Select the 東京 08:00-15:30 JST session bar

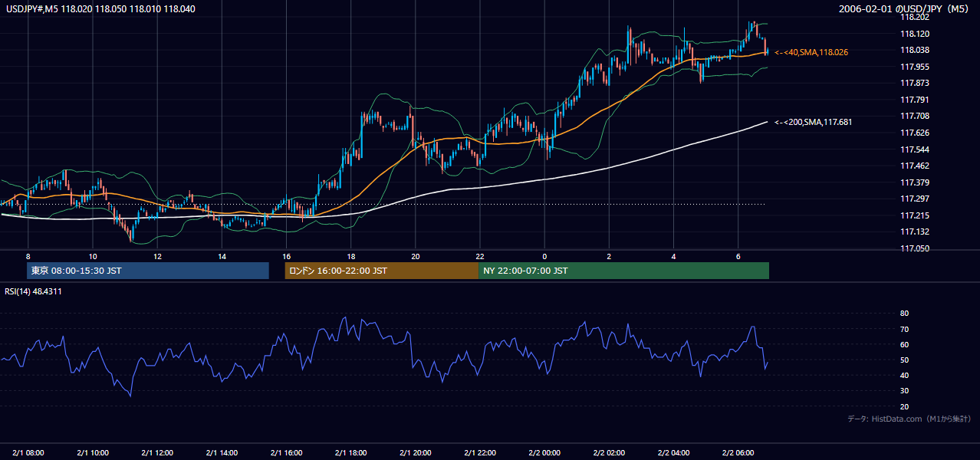[148, 271]
